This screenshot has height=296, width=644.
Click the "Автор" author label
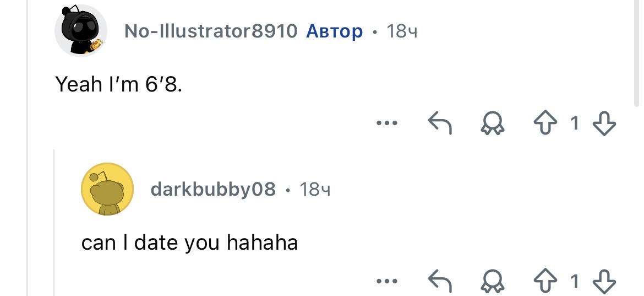pyautogui.click(x=334, y=31)
